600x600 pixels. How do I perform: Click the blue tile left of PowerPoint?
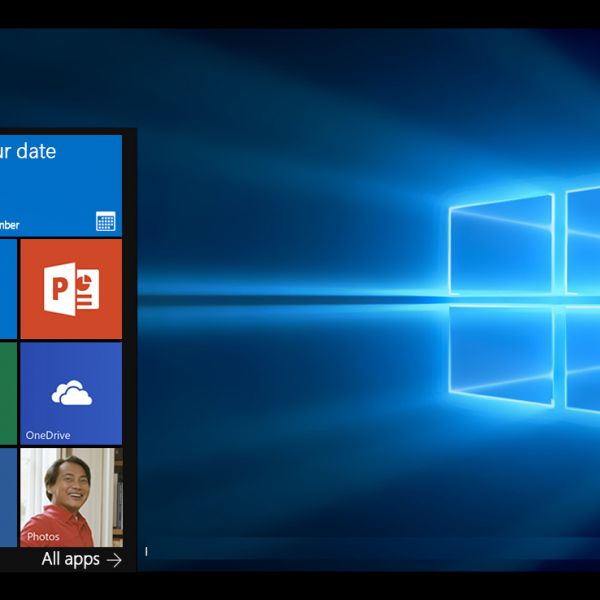pos(8,289)
